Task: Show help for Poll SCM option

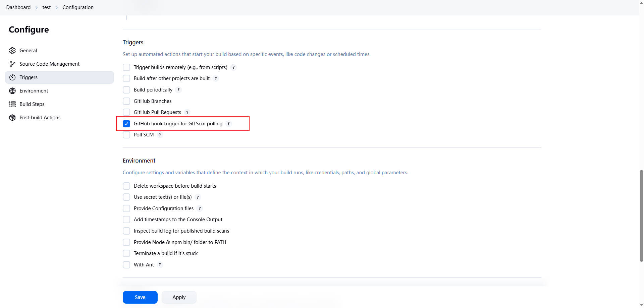Action: 160,135
